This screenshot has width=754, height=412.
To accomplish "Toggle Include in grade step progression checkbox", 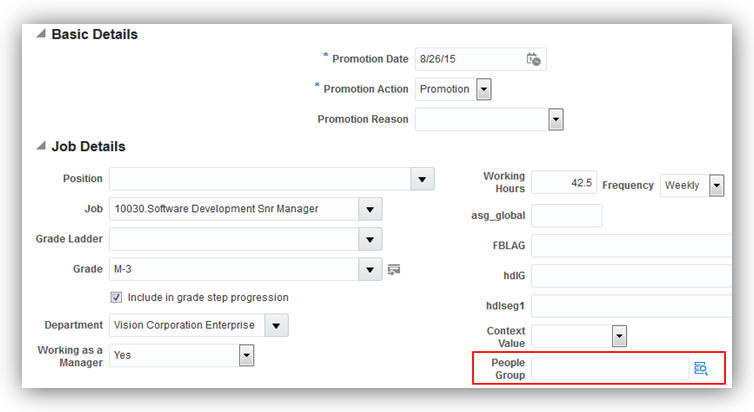I will tap(116, 297).
